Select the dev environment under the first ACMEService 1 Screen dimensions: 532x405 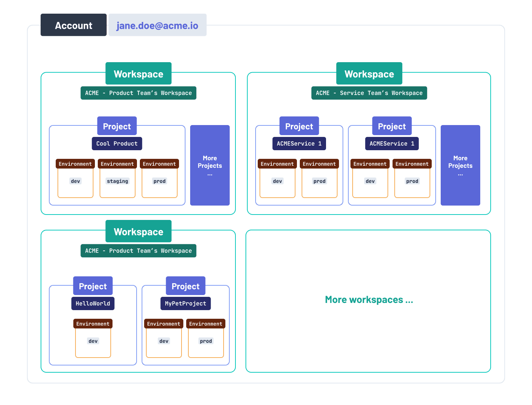(277, 181)
